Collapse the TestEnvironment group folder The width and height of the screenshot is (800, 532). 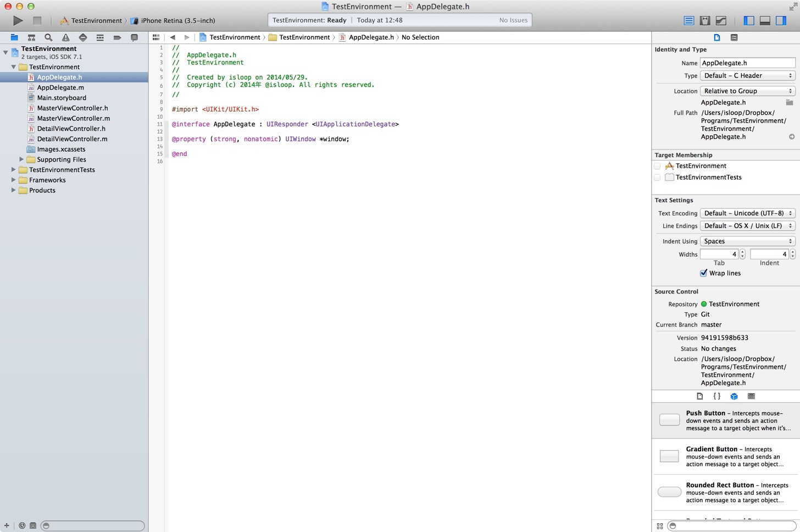click(x=14, y=67)
